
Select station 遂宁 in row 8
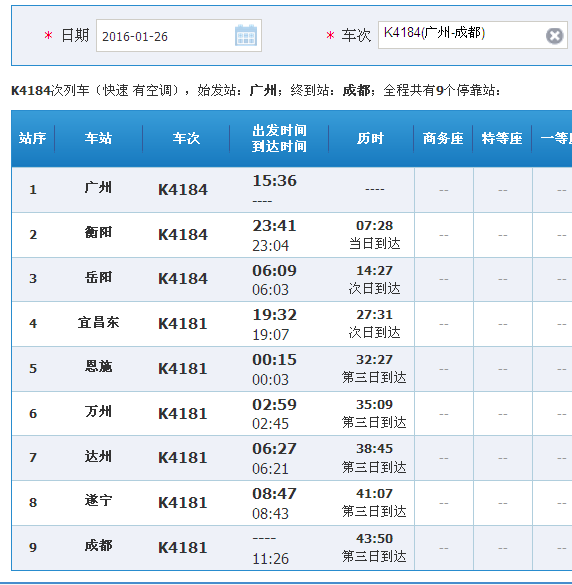98,500
